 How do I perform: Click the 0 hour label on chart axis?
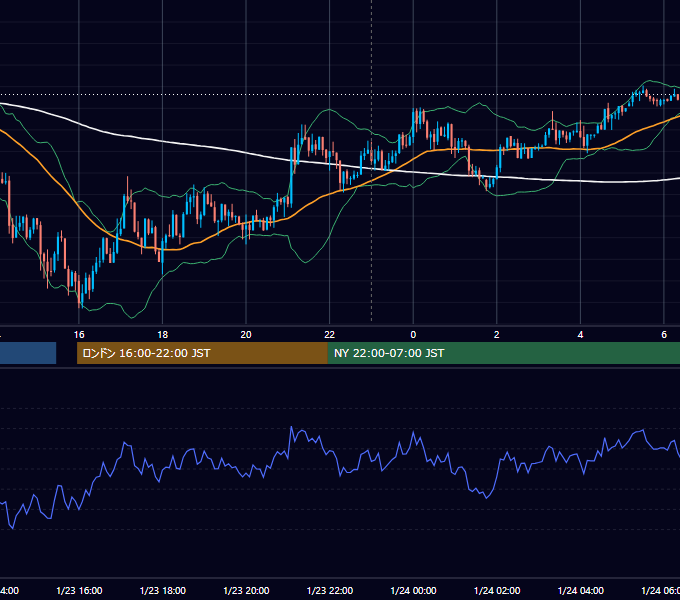413,335
